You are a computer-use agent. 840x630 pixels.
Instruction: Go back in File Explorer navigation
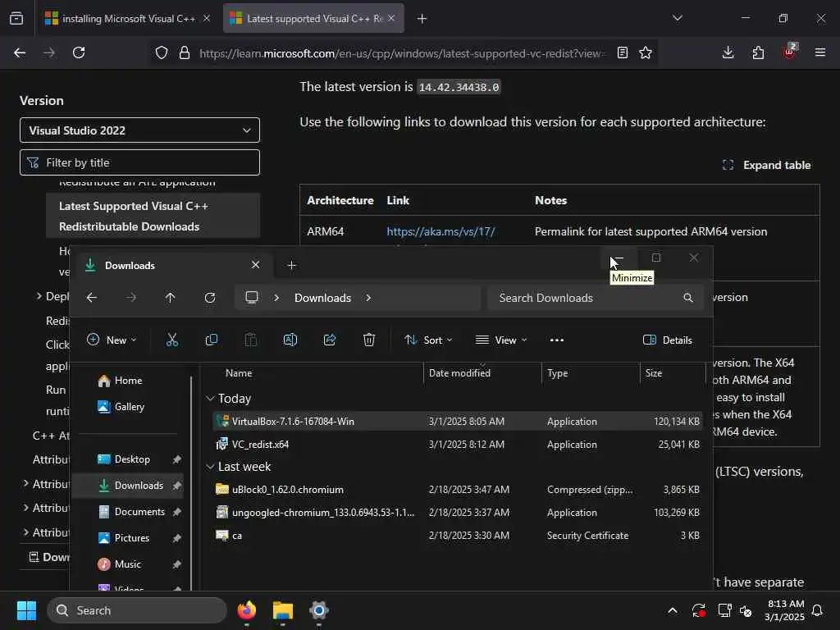pyautogui.click(x=92, y=297)
